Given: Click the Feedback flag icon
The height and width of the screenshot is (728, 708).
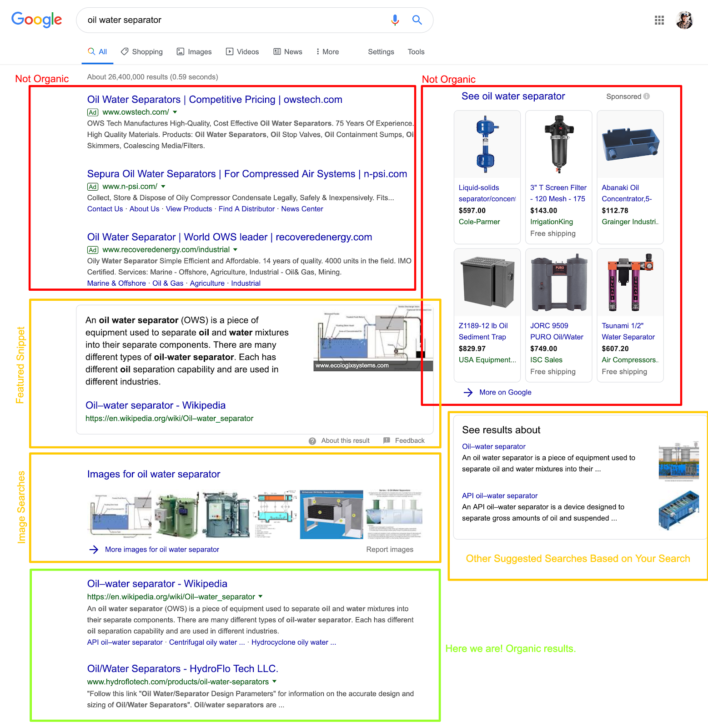Looking at the screenshot, I should pos(387,440).
